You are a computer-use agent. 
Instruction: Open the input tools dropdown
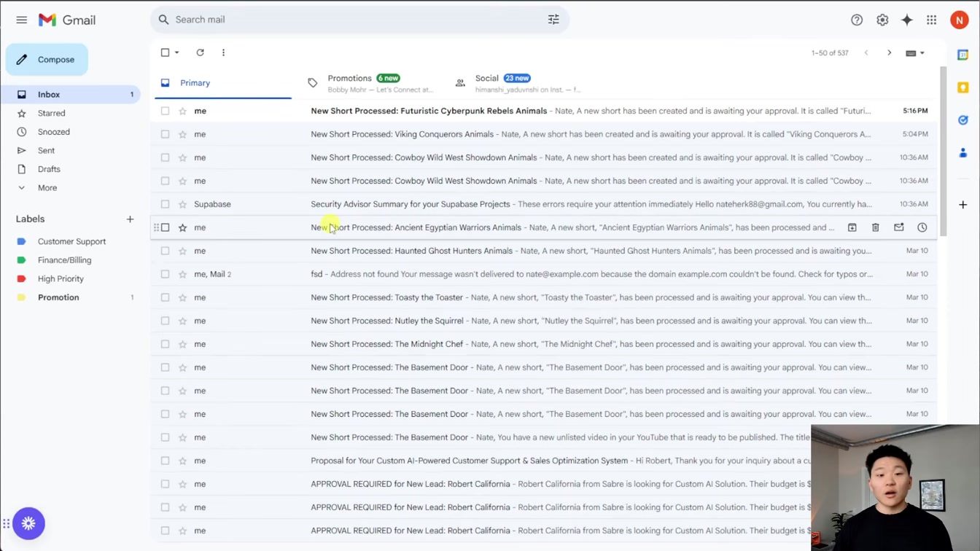tap(914, 52)
